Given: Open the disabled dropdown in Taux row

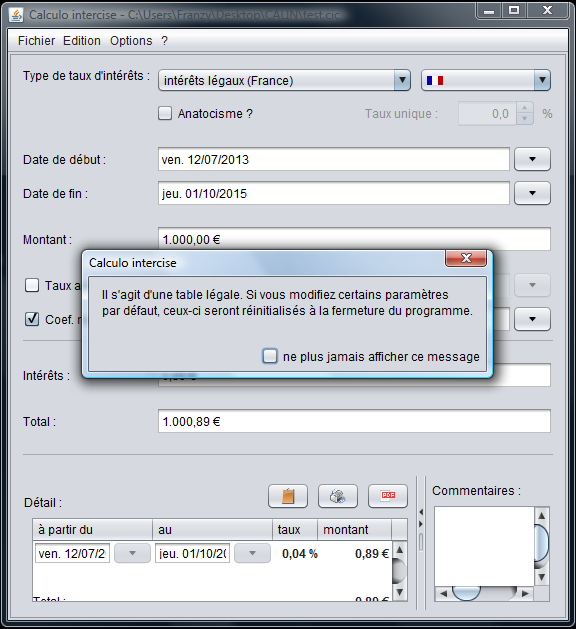Looking at the screenshot, I should click(x=532, y=285).
